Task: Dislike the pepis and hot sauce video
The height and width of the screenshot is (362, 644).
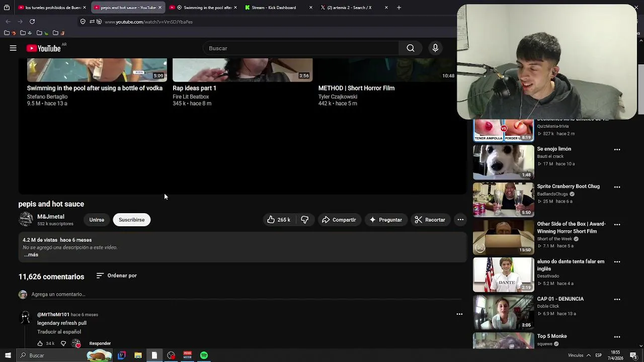Action: 305,220
